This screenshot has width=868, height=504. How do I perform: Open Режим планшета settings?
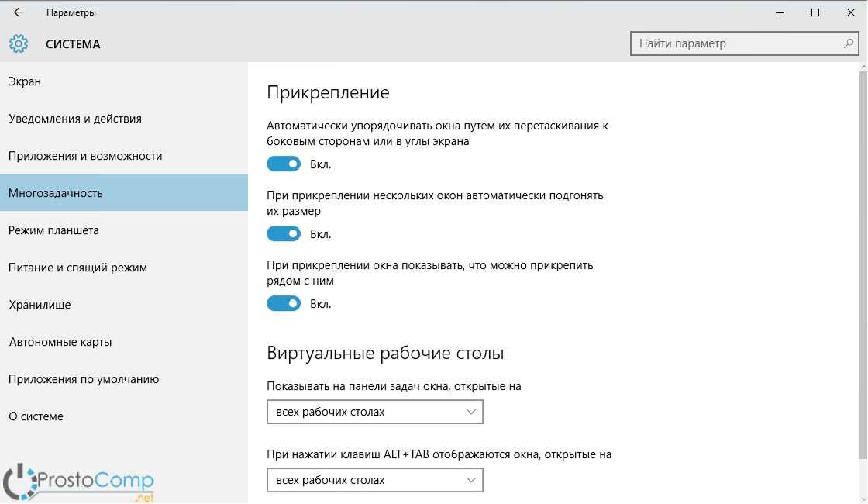53,230
